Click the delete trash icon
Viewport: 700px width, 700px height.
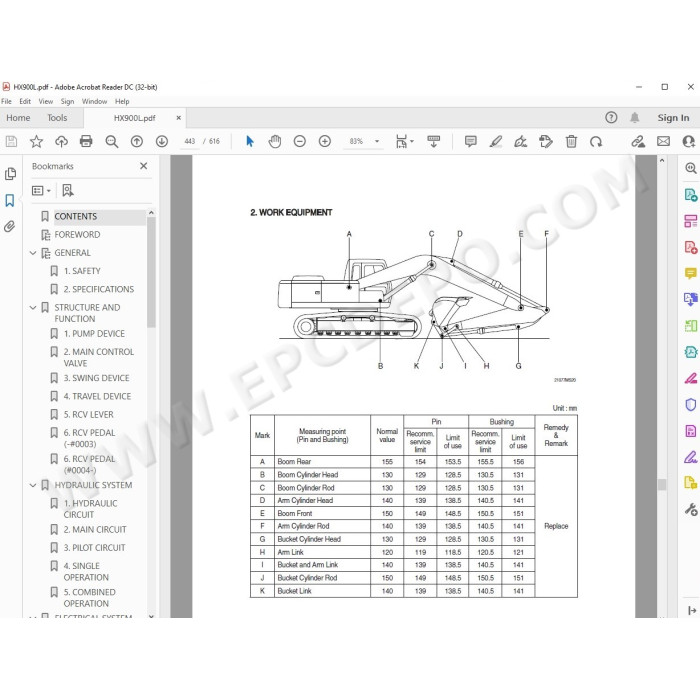pos(571,142)
